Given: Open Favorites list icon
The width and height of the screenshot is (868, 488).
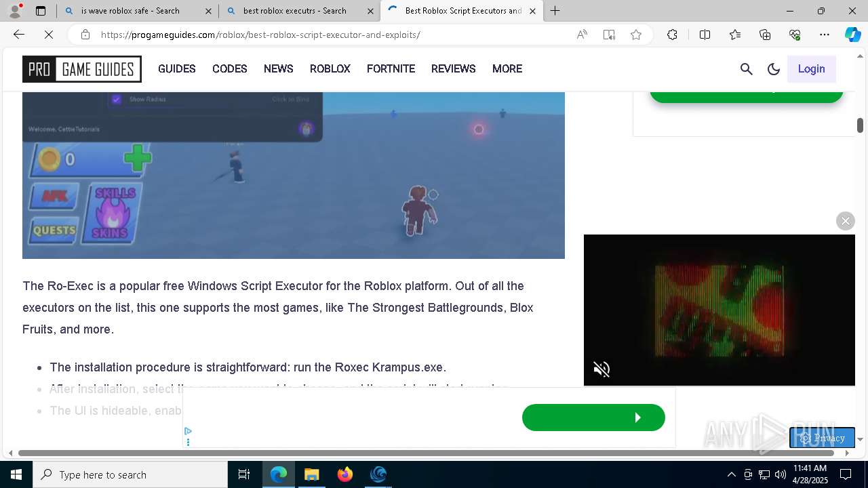Looking at the screenshot, I should (735, 35).
